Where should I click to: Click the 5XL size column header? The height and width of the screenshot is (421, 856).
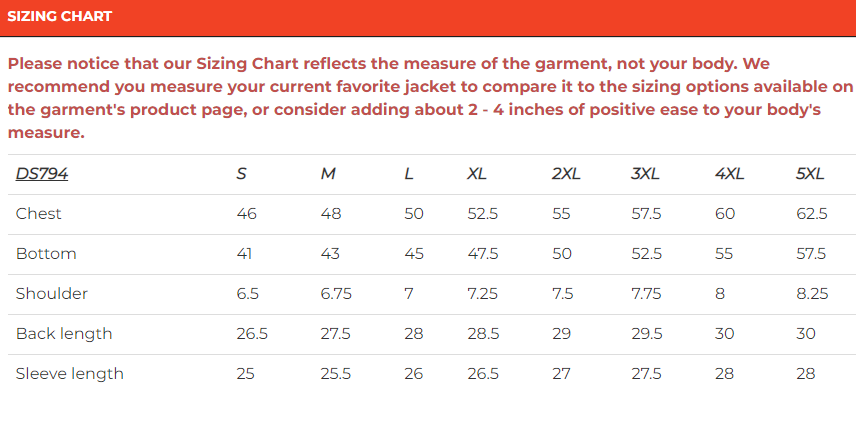pyautogui.click(x=810, y=174)
